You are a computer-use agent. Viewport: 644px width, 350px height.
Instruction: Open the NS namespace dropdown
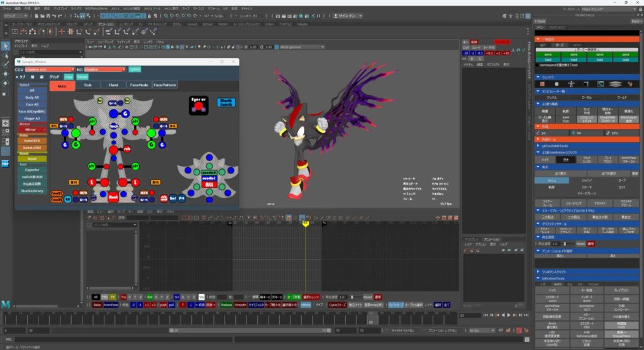pyautogui.click(x=104, y=69)
